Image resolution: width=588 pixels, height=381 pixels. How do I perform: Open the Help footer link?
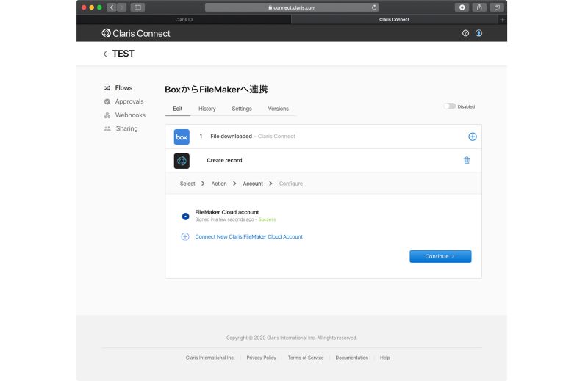[x=384, y=358]
